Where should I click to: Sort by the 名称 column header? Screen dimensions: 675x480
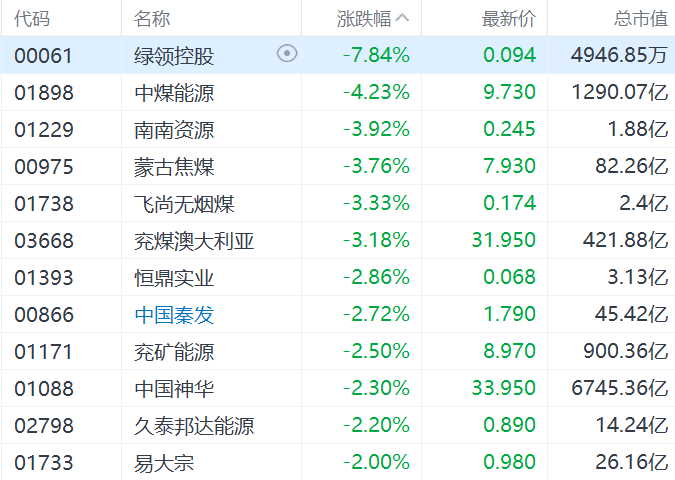click(x=152, y=19)
